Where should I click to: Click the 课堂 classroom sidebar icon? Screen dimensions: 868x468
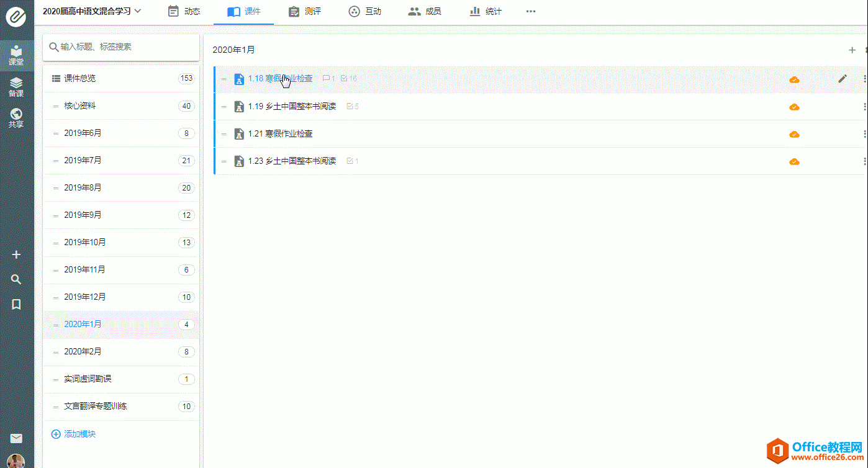16,55
